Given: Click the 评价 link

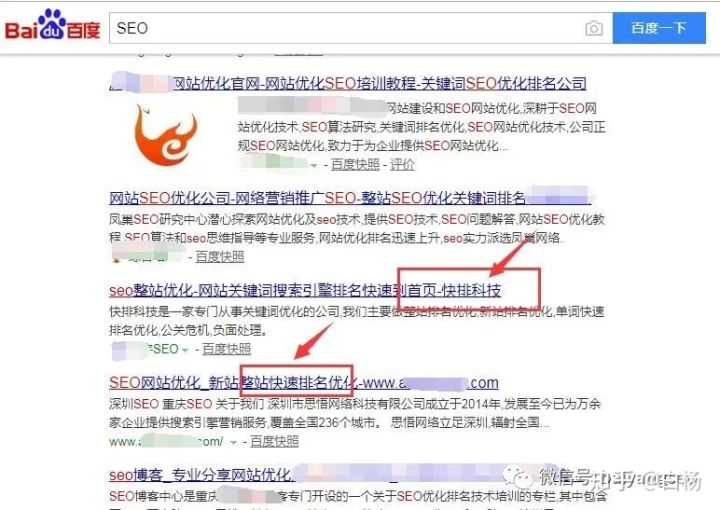Looking at the screenshot, I should [402, 164].
